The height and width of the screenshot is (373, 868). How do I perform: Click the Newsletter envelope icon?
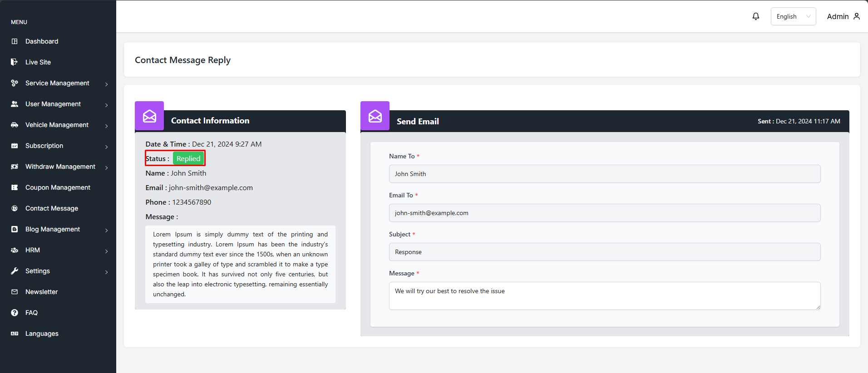(x=15, y=292)
